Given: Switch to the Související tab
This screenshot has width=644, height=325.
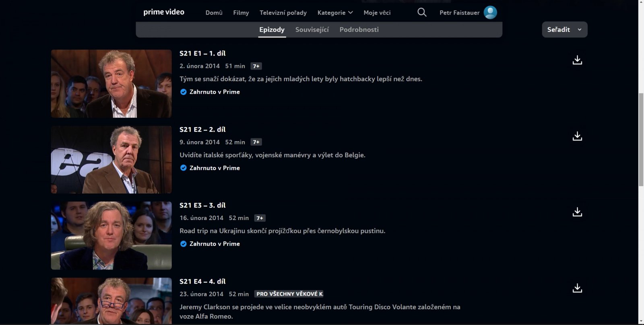Looking at the screenshot, I should pyautogui.click(x=312, y=29).
